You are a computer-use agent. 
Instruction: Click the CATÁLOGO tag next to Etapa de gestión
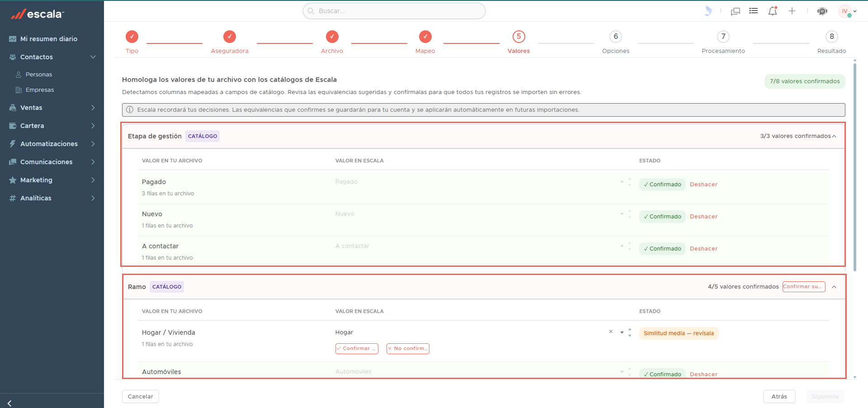[x=203, y=136]
